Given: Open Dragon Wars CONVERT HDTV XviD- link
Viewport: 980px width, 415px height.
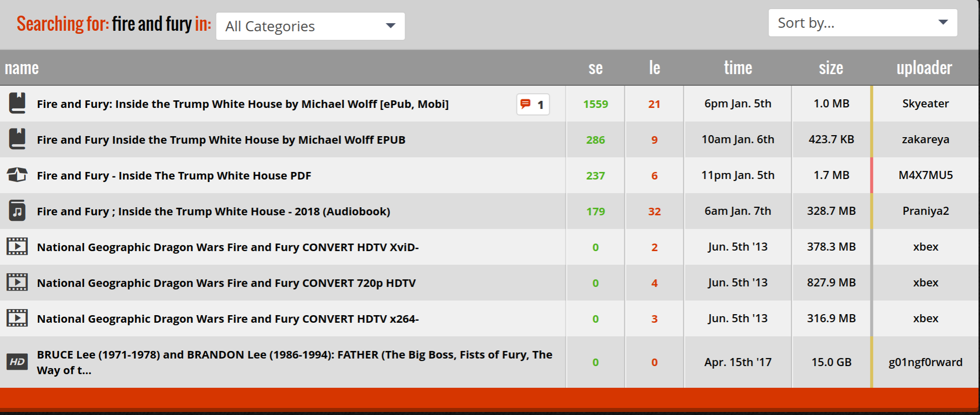Looking at the screenshot, I should [228, 247].
